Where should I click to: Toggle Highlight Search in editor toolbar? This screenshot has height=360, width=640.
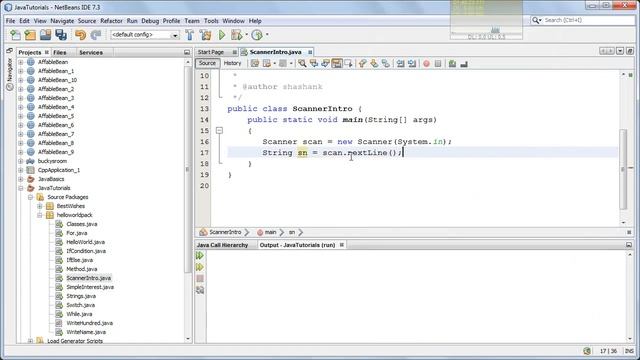point(337,64)
